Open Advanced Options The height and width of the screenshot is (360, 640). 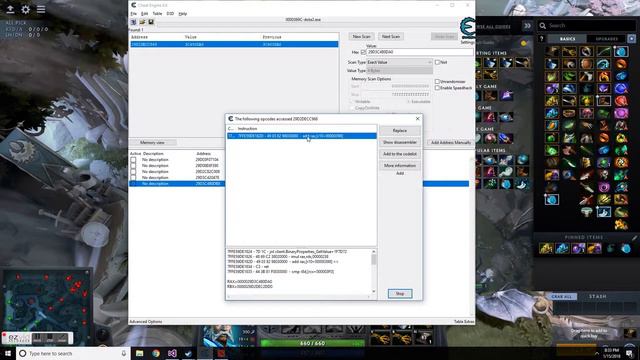click(146, 322)
